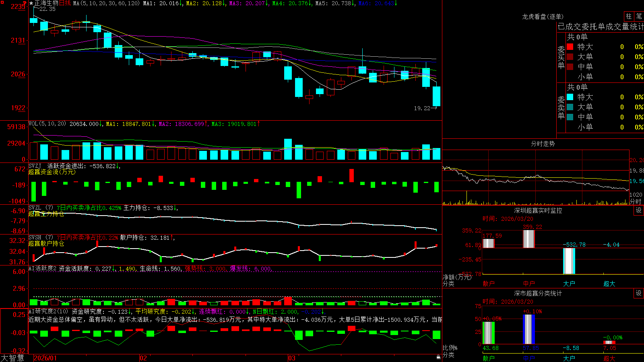Click the 分时走势 panel title
Screen dimensions: 644x362
coord(543,144)
